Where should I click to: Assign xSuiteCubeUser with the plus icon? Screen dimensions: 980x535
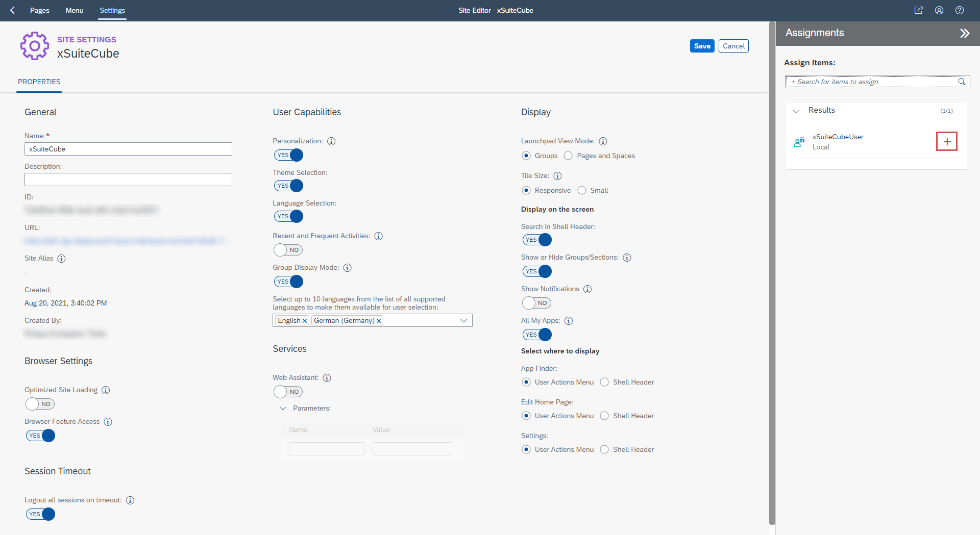point(946,142)
